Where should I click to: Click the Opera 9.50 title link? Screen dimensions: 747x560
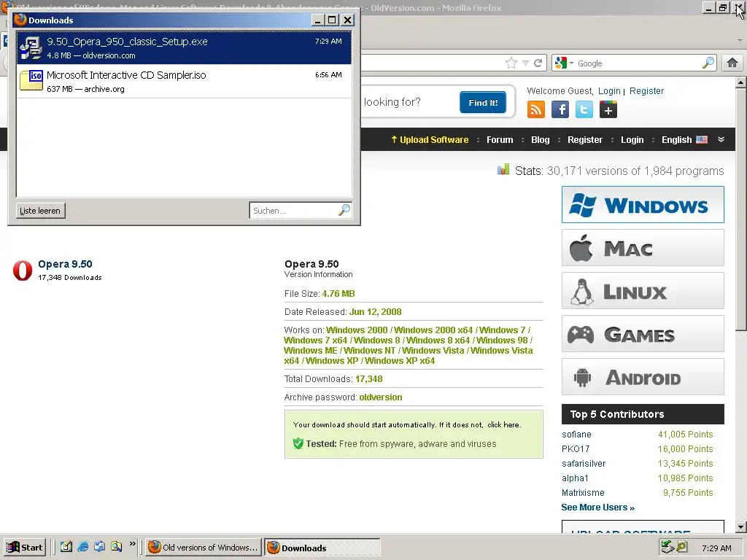[x=65, y=264]
